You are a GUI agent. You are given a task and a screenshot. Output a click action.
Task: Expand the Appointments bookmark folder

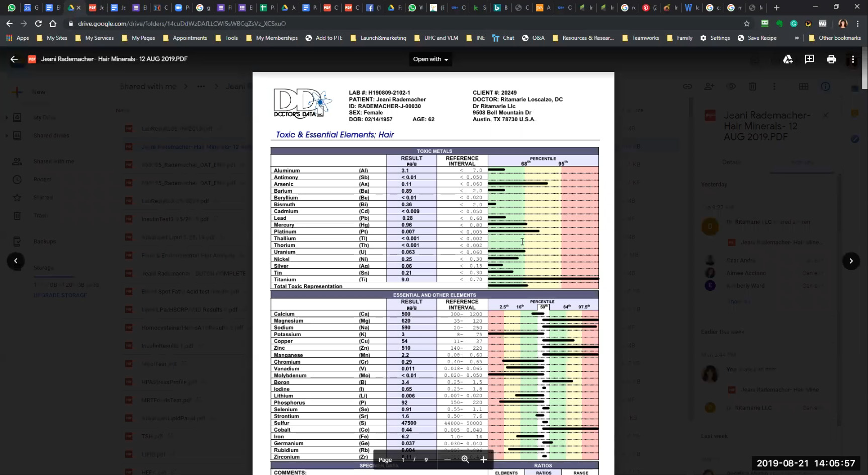pos(185,38)
